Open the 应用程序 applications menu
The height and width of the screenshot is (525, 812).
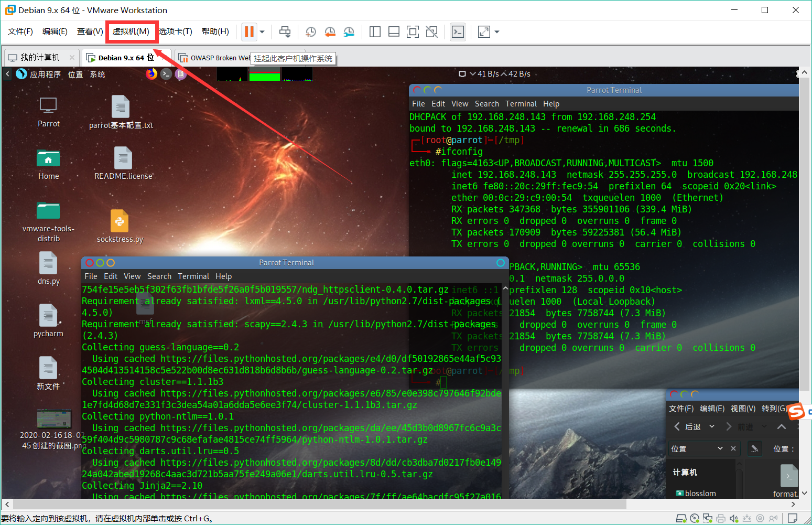pos(45,74)
